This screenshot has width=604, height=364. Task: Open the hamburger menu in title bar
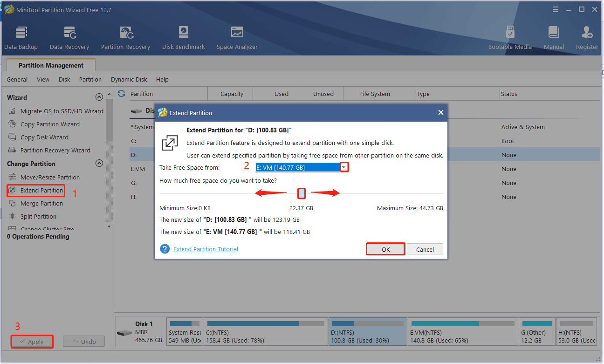coord(555,9)
